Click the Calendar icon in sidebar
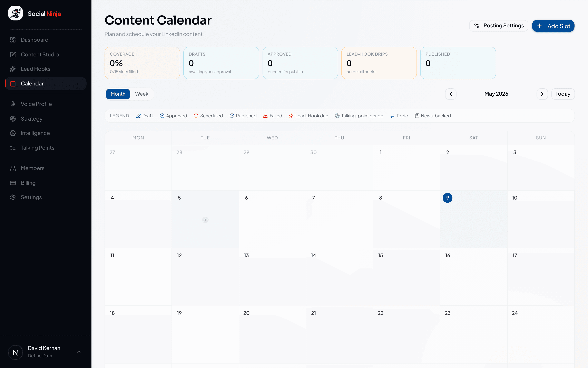588x368 pixels. tap(13, 84)
